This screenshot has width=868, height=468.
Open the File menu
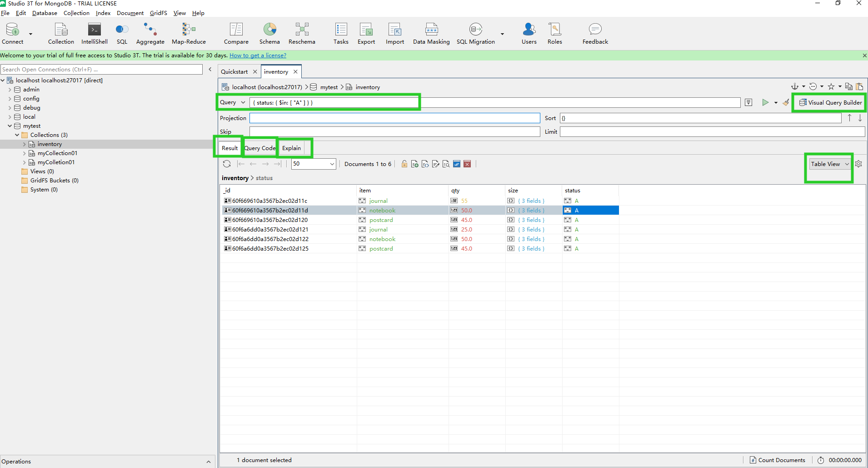click(5, 13)
